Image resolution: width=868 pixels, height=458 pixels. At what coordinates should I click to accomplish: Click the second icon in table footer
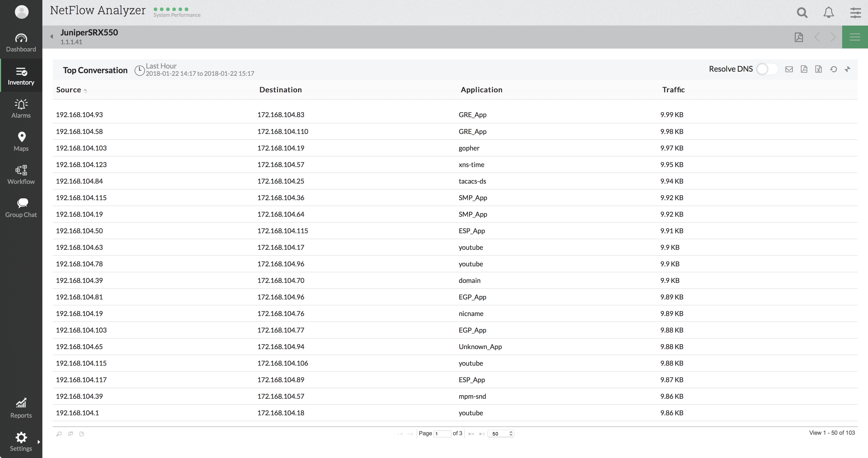71,434
